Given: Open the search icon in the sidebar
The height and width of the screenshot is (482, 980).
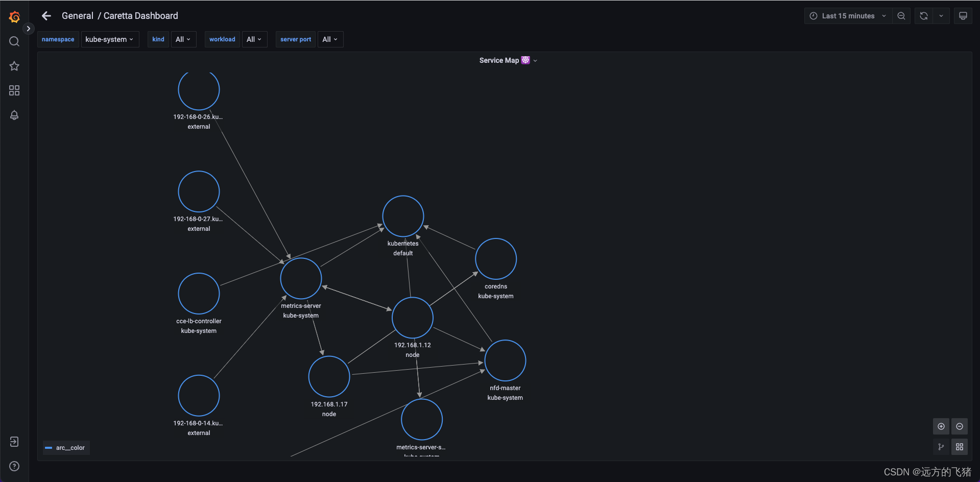Looking at the screenshot, I should click(x=14, y=41).
